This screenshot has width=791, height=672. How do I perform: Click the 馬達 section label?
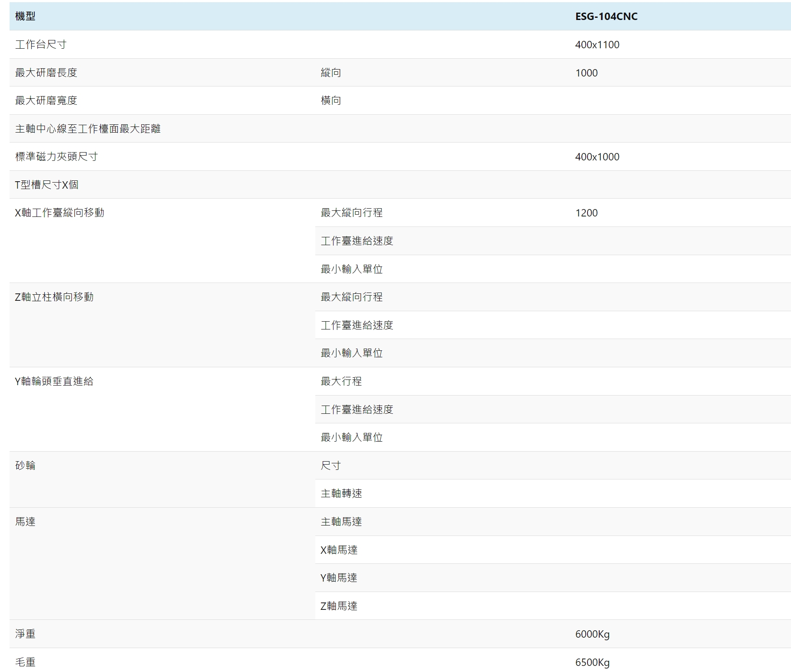[x=25, y=522]
